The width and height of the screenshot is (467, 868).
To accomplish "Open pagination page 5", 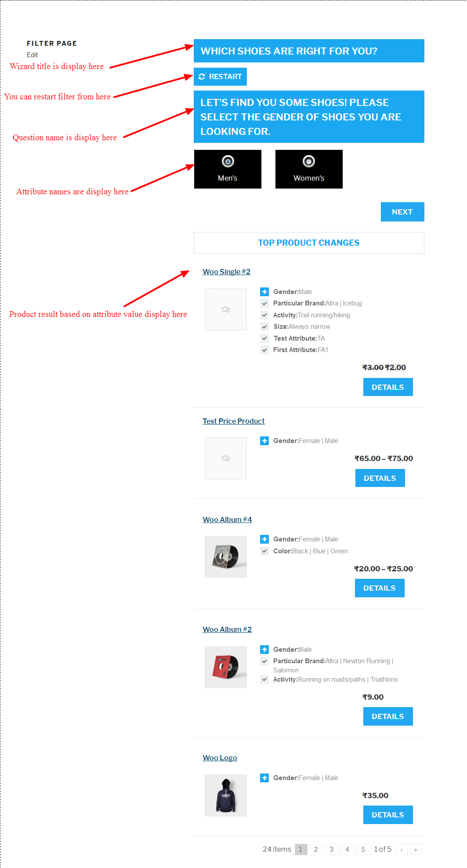I will click(x=363, y=850).
